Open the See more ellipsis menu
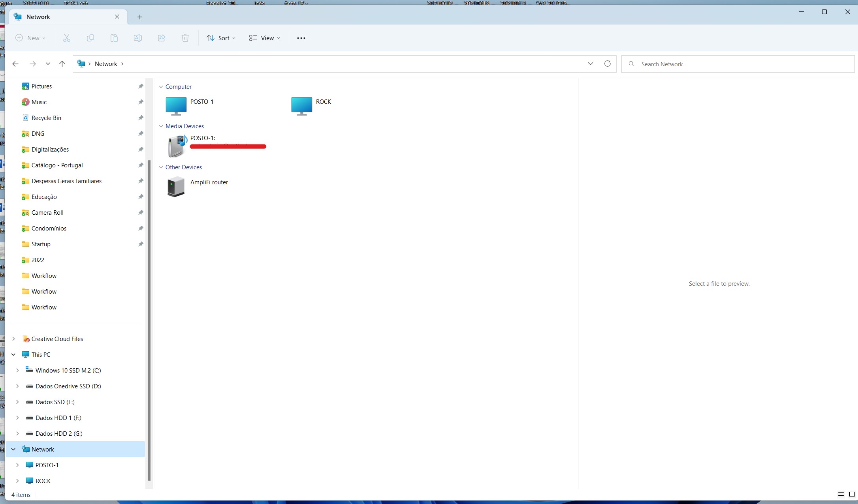Screen dimensions: 858x504 (x=301, y=38)
